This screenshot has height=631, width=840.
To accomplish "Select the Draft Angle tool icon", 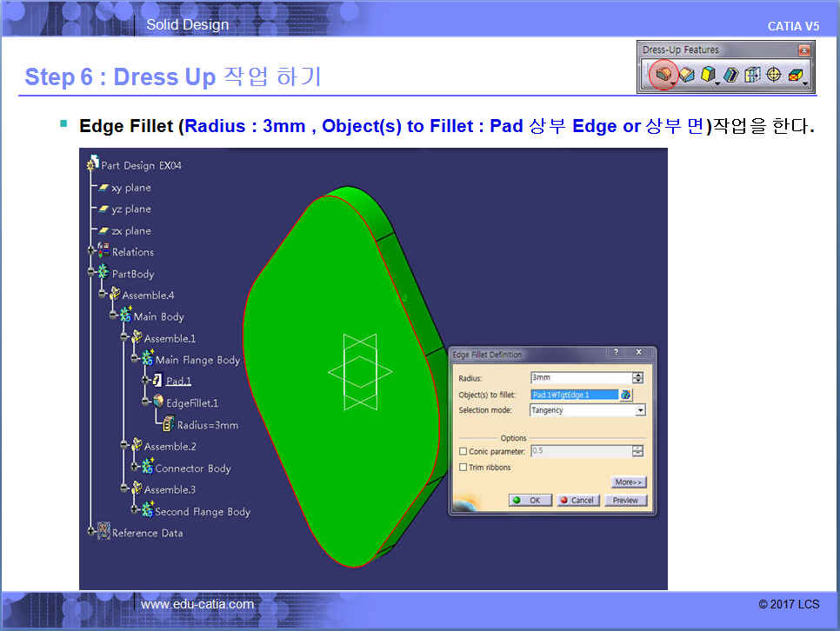I will pyautogui.click(x=708, y=76).
